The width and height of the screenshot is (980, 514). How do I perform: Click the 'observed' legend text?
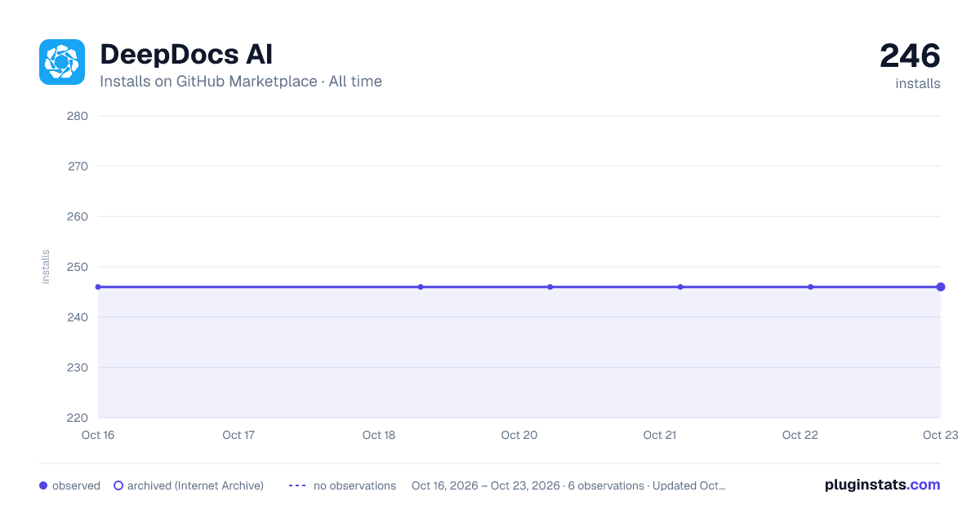76,485
